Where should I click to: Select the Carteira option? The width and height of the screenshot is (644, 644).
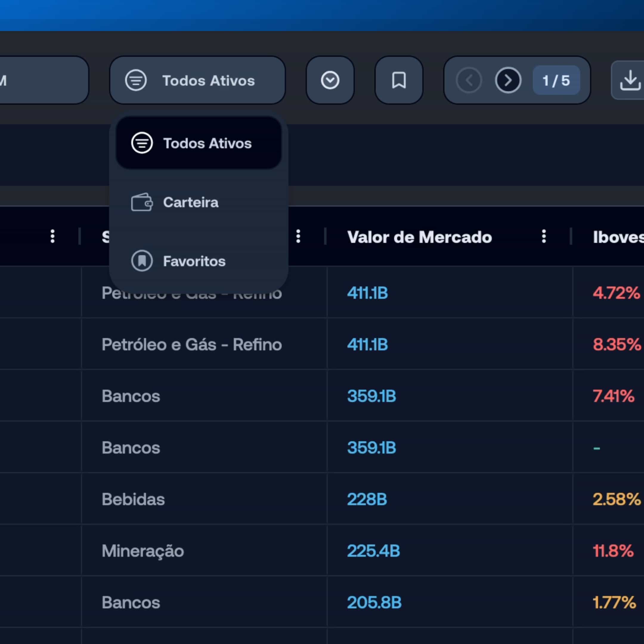click(x=191, y=202)
